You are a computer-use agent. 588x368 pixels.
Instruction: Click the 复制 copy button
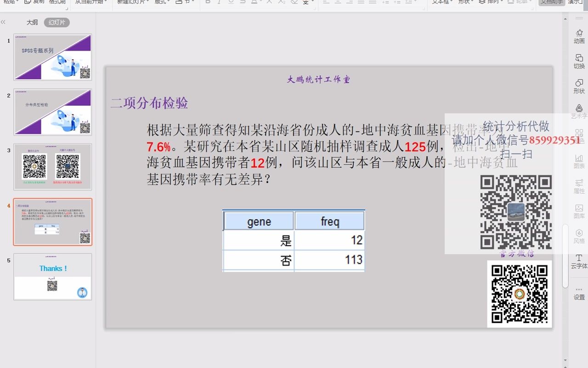[x=34, y=2]
